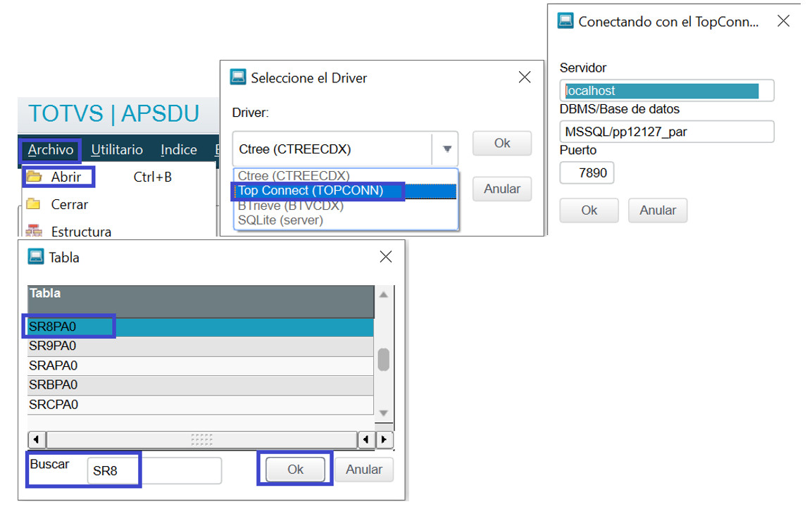Click the Servidor field with localhost
Viewport: 812px width, 509px height.
666,91
